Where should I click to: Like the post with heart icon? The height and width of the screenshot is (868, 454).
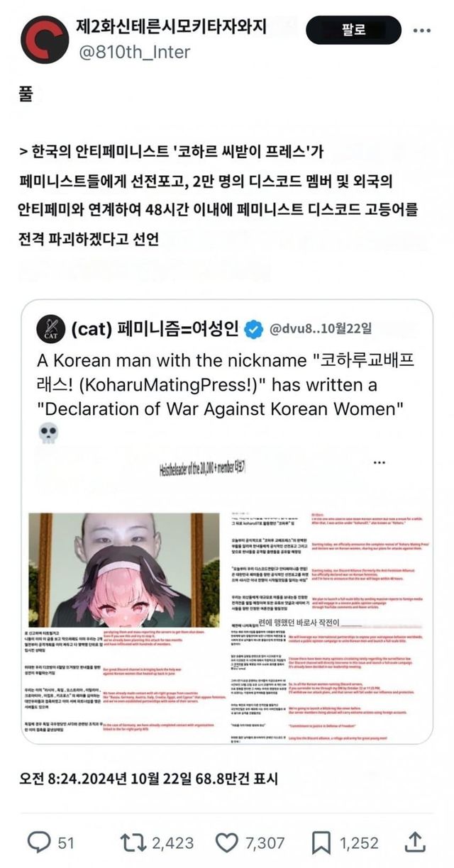point(226,842)
